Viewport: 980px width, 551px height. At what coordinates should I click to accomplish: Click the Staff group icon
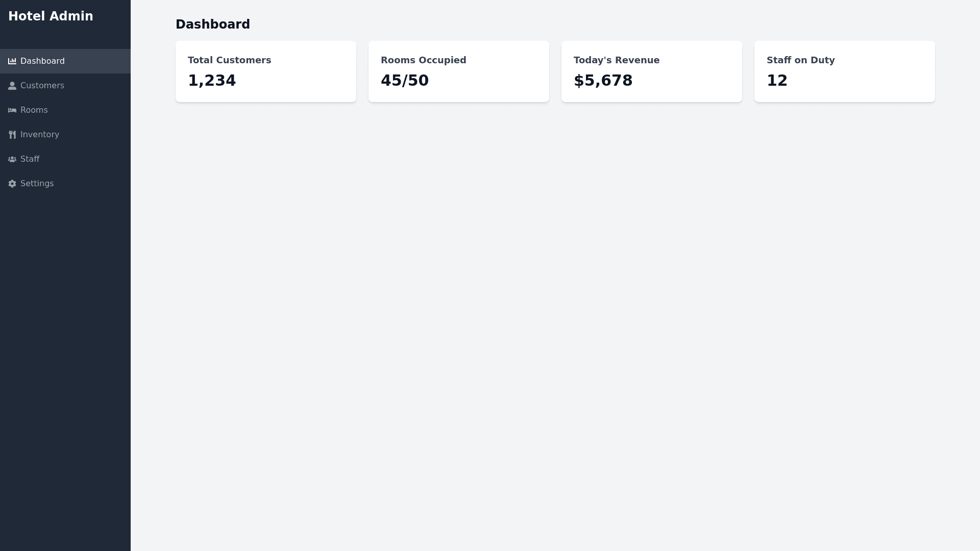[x=12, y=159]
